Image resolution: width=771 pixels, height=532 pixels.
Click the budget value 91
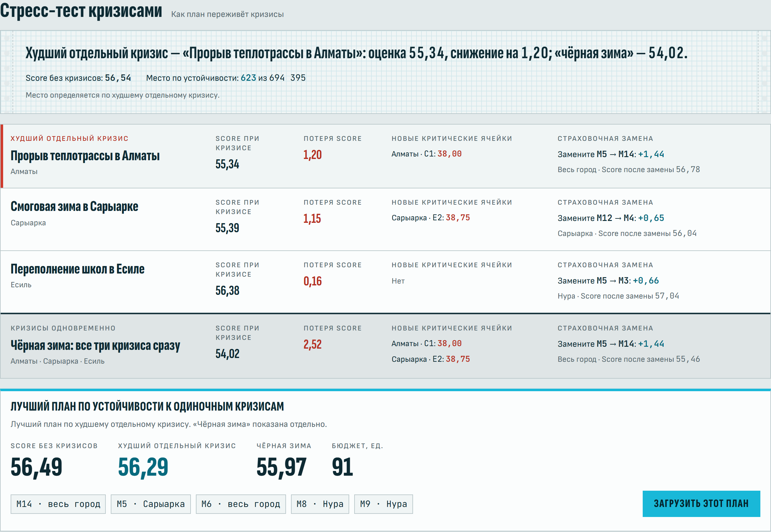pyautogui.click(x=342, y=467)
